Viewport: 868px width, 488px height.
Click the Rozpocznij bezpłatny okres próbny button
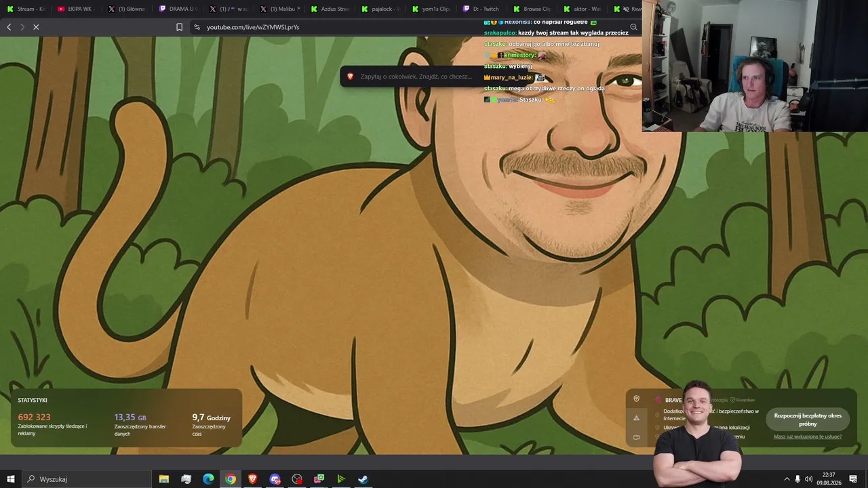(x=808, y=420)
